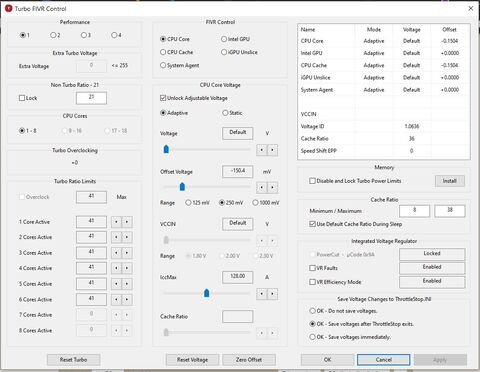This screenshot has width=480, height=372.
Task: Increase 5 Cores Active ratio
Action: coord(127,284)
